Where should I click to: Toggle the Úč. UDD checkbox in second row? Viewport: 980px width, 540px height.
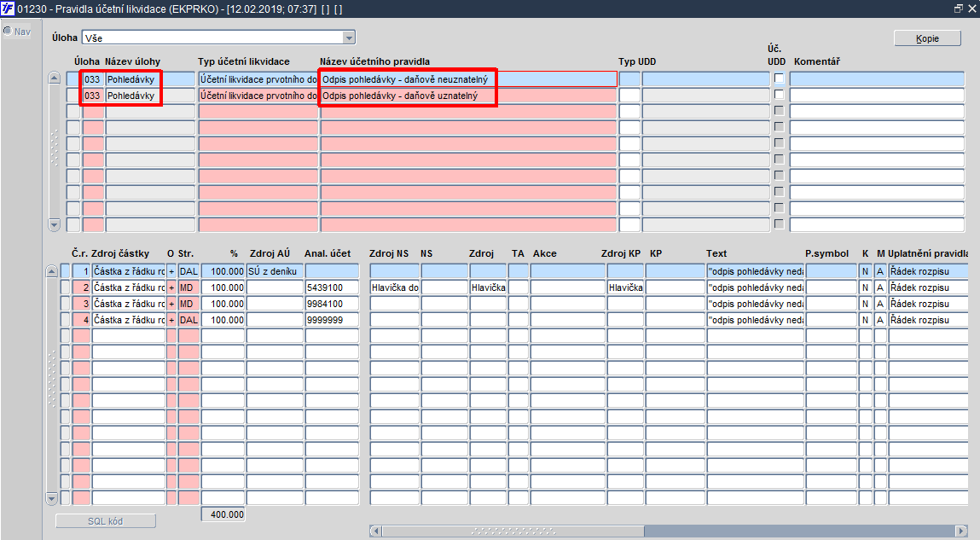779,95
